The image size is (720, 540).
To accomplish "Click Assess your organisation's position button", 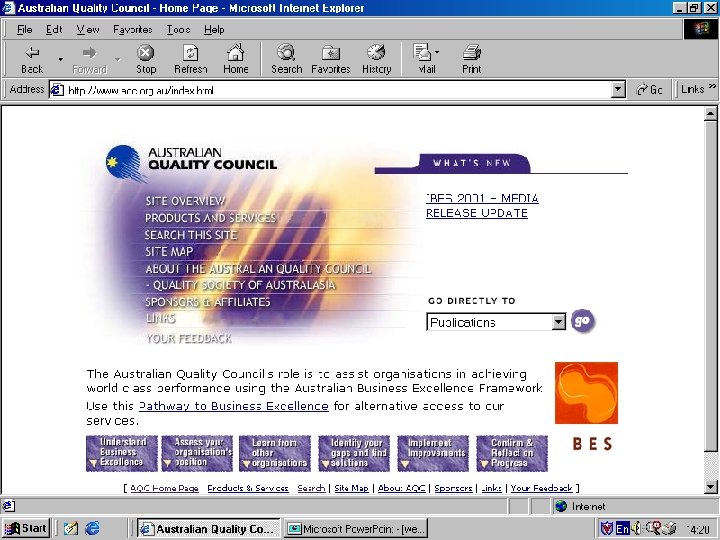I will pos(197,453).
